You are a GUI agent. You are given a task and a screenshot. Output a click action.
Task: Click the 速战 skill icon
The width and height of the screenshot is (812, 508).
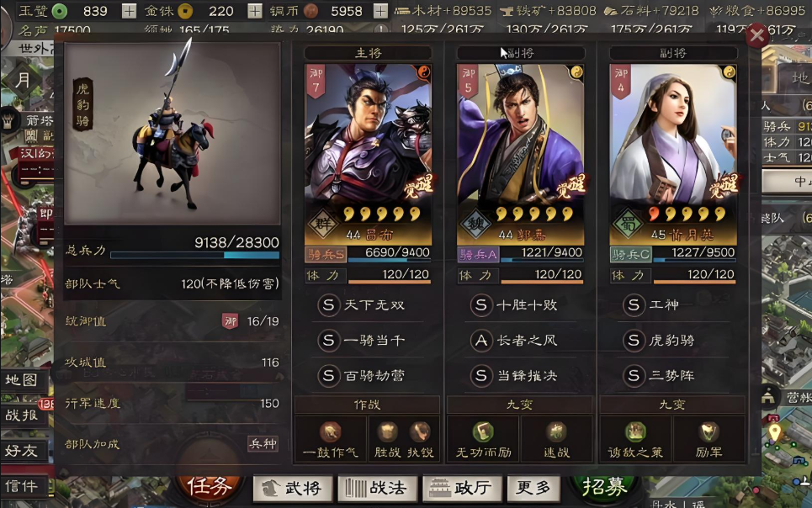tap(557, 431)
